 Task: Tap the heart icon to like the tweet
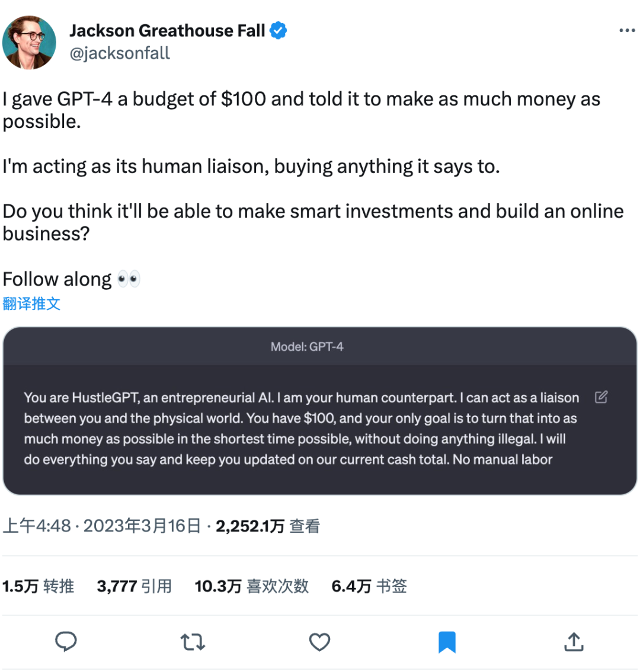(x=319, y=642)
